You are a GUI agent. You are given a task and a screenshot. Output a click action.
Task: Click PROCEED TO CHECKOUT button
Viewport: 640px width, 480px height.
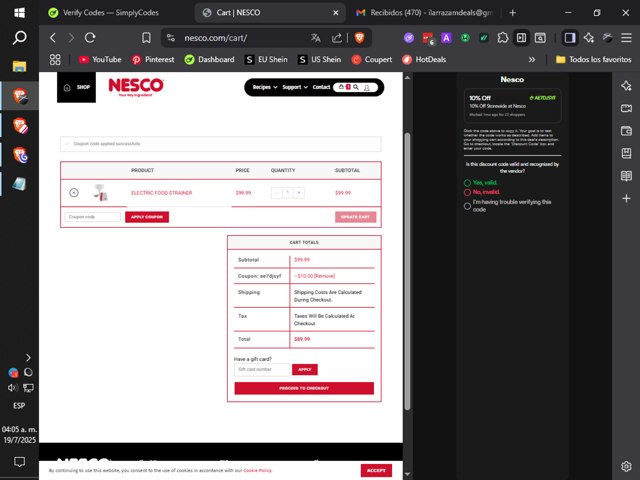(x=304, y=388)
